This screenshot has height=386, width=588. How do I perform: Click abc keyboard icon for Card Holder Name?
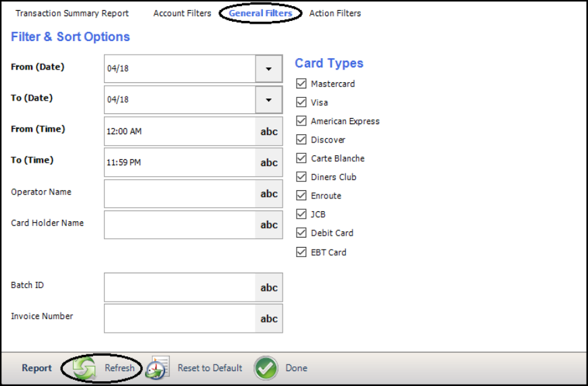(x=269, y=225)
